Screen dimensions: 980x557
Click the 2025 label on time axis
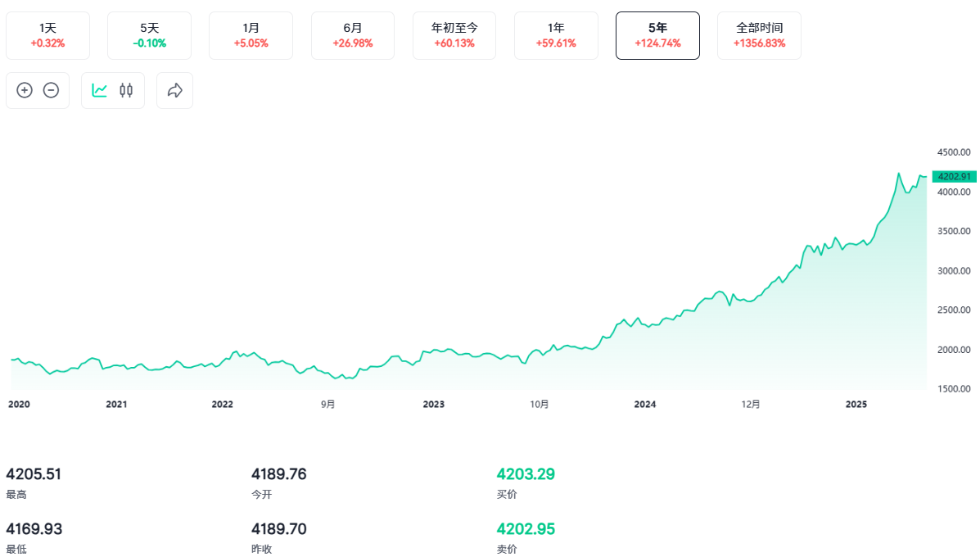coord(856,404)
